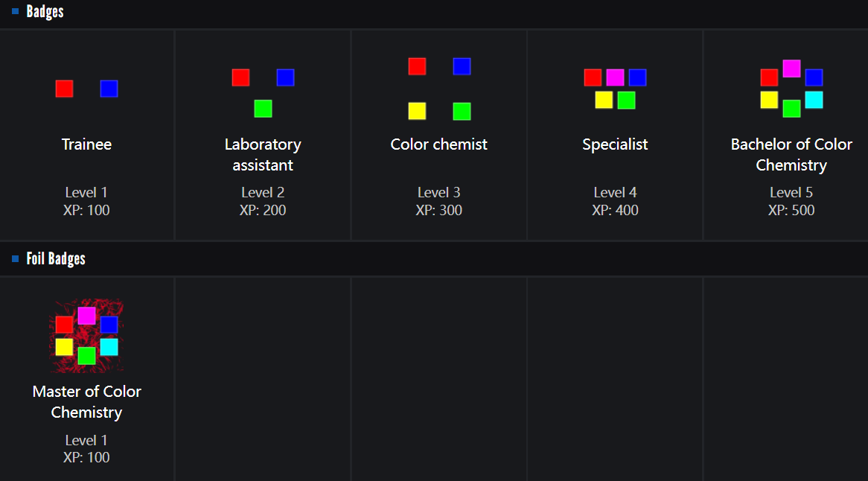Image resolution: width=868 pixels, height=481 pixels.
Task: Click the Level 5 XP: 500 text
Action: (x=791, y=202)
